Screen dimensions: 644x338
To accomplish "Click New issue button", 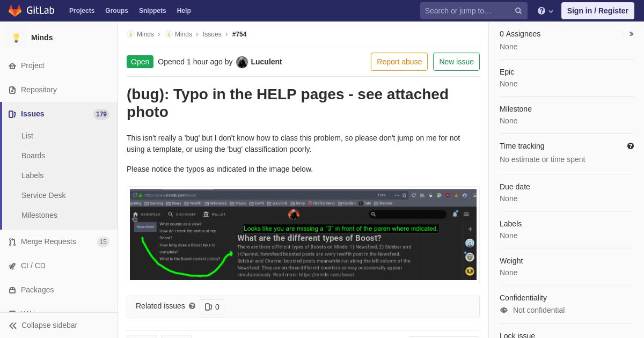I will 456,62.
